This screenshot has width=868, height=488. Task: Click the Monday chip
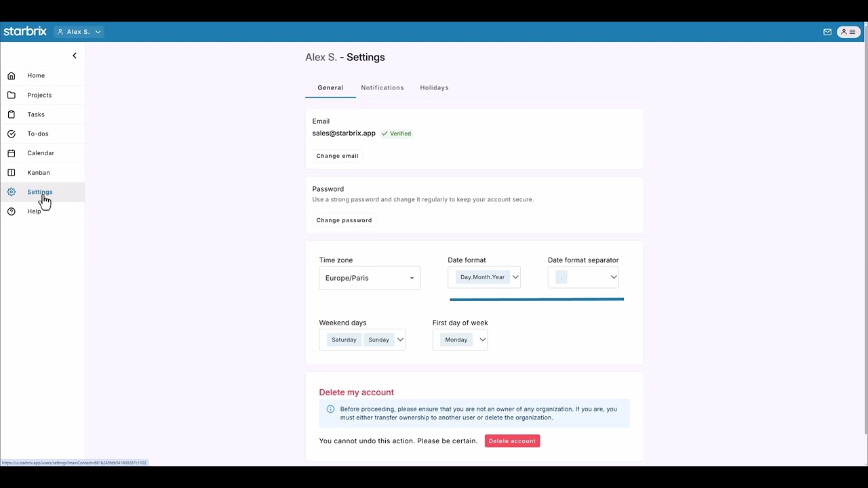tap(456, 340)
